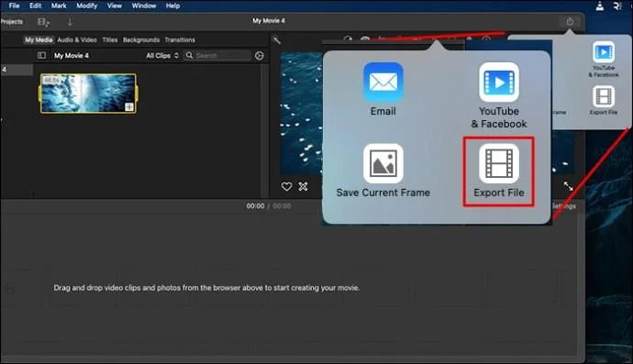Select the ocean clip thumbnail
633x364 pixels.
pos(88,94)
